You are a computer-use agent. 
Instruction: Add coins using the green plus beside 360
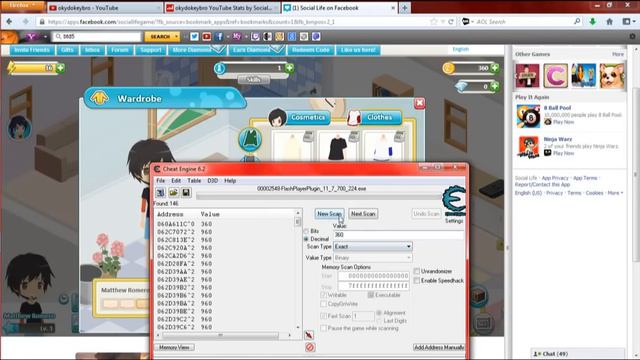point(495,68)
